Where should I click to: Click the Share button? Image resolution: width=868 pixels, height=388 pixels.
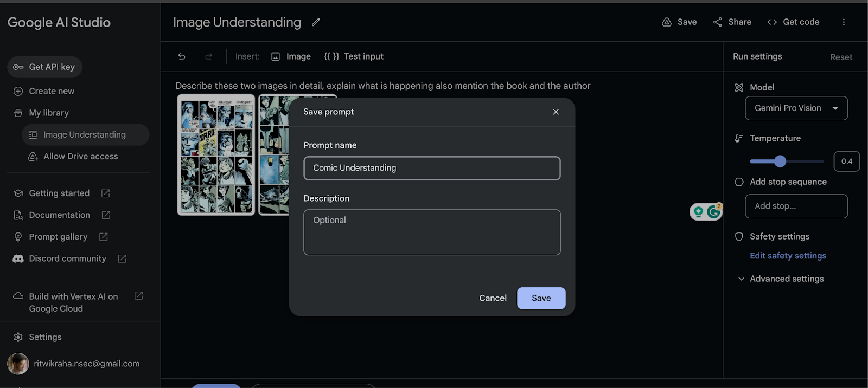tap(732, 22)
